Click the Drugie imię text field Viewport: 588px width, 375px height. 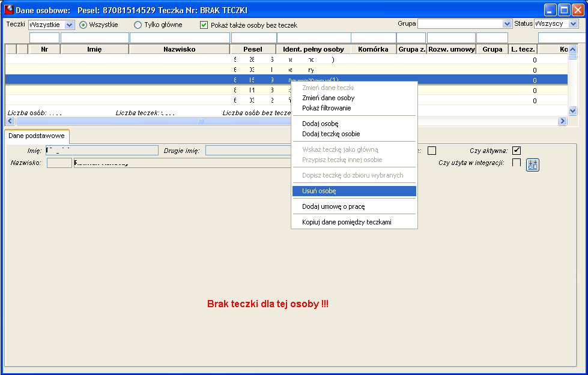[x=249, y=151]
